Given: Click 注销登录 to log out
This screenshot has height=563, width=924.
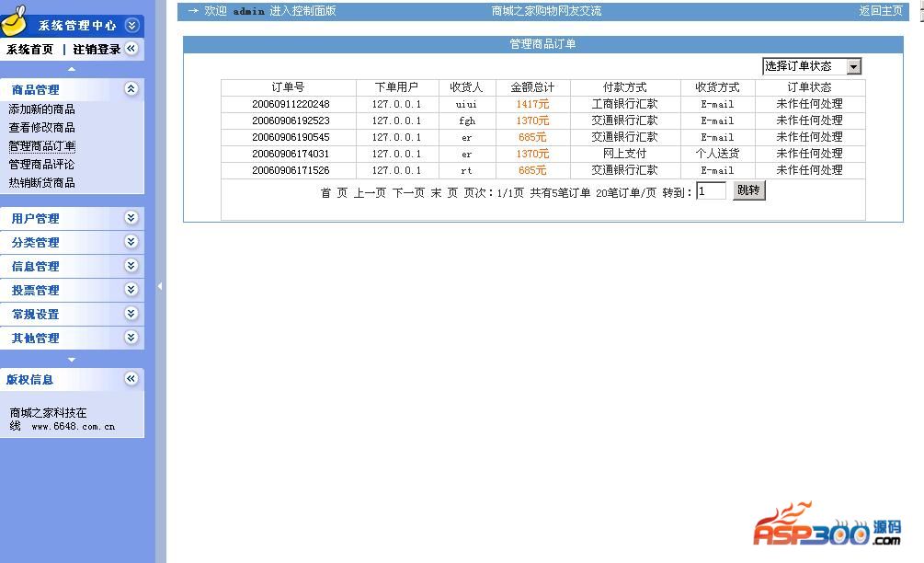Looking at the screenshot, I should click(x=97, y=50).
